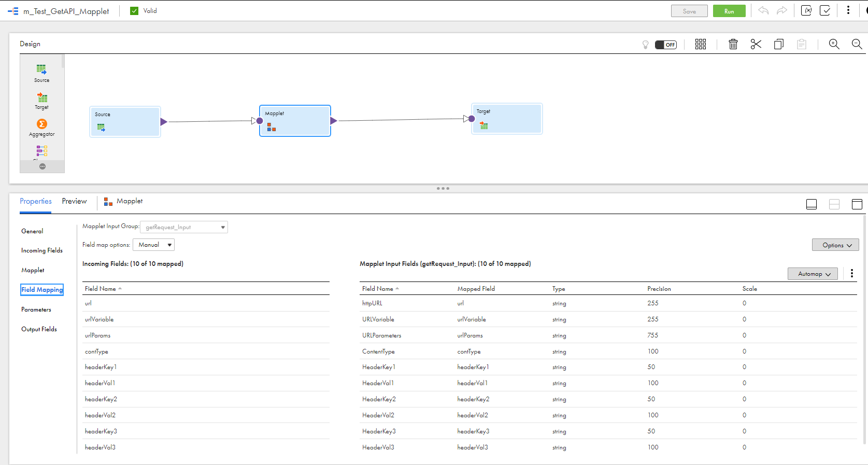Click the green Run button
868x465 pixels.
tap(729, 11)
